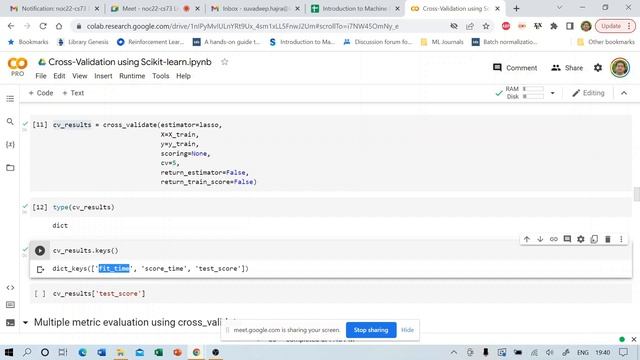The image size is (640, 360).
Task: Open Other bookmarks folder
Action: (x=606, y=42)
